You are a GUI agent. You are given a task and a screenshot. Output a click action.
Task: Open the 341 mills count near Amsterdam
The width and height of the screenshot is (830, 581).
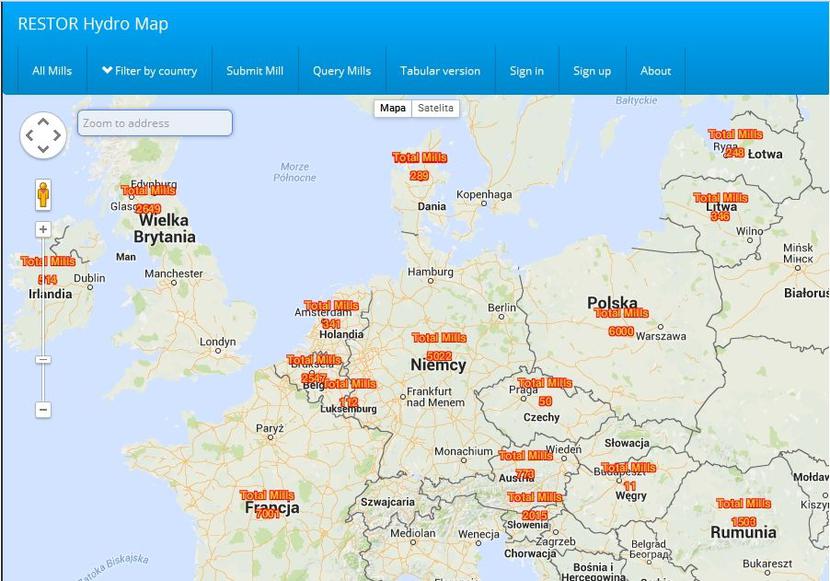[331, 323]
